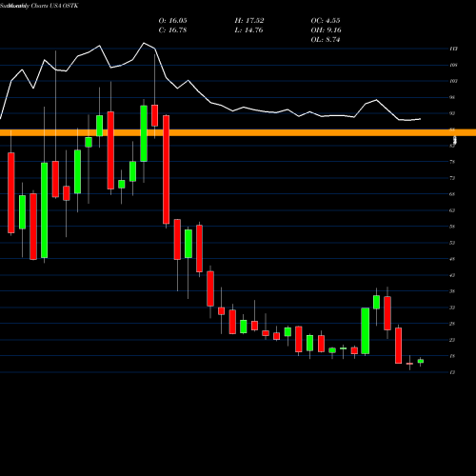Click the thick orange horizontal level line
The height and width of the screenshot is (476, 476).
coord(238,132)
